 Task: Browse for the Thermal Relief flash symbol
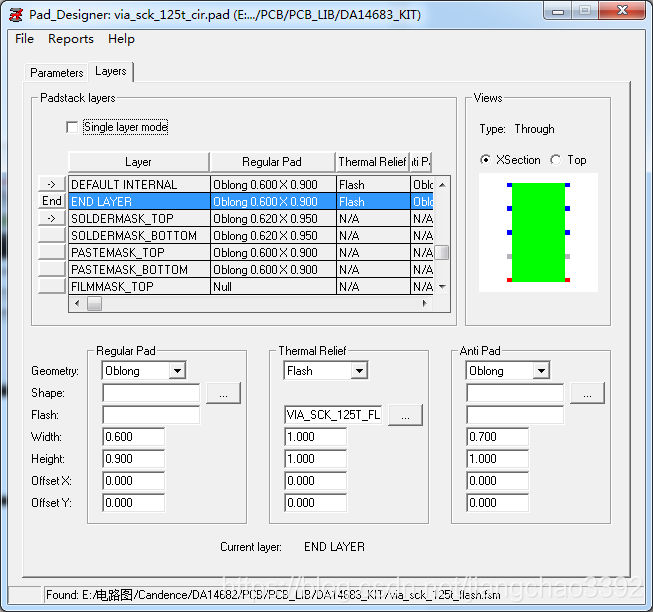point(405,415)
